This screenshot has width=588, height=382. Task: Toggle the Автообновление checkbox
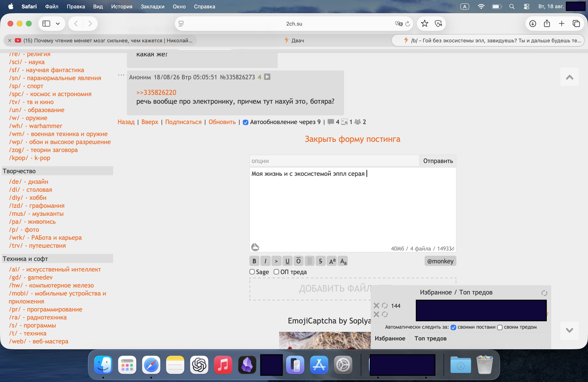(245, 122)
